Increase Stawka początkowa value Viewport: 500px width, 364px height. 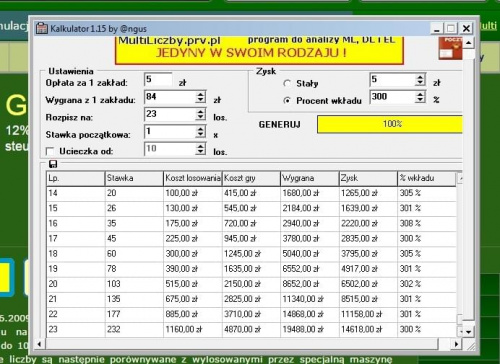200,129
